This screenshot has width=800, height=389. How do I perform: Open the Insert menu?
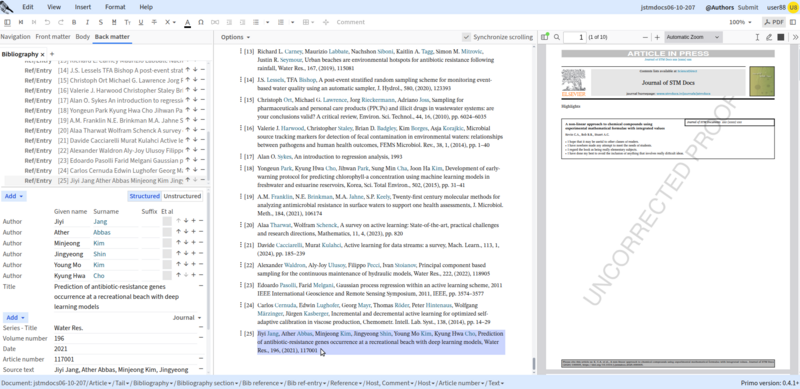coord(83,7)
